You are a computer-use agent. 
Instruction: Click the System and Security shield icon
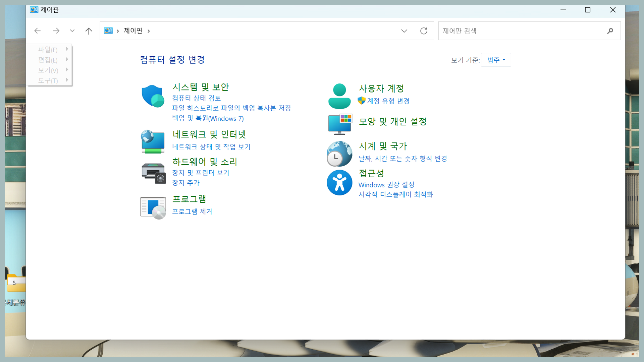(x=153, y=96)
